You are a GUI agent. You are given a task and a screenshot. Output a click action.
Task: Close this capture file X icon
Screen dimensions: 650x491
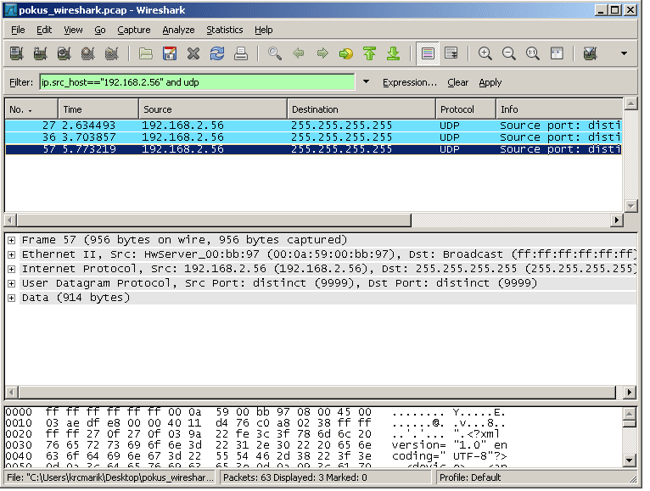[193, 53]
